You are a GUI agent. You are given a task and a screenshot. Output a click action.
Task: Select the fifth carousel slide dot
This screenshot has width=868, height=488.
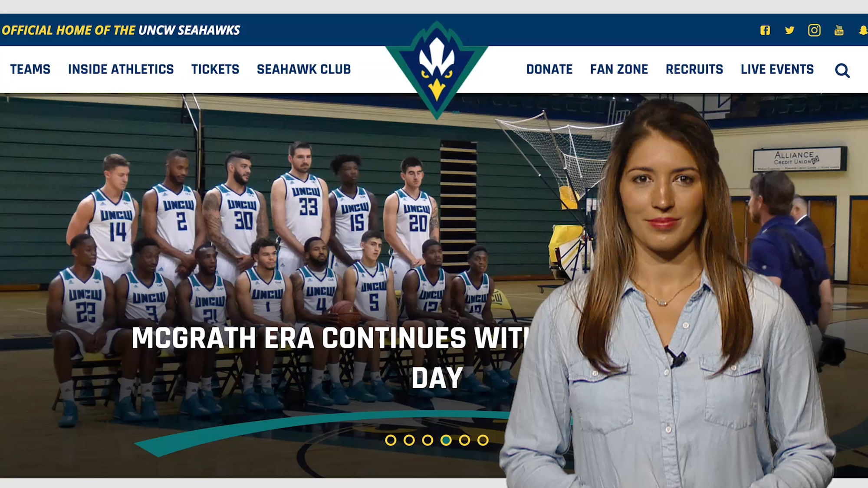click(x=464, y=440)
